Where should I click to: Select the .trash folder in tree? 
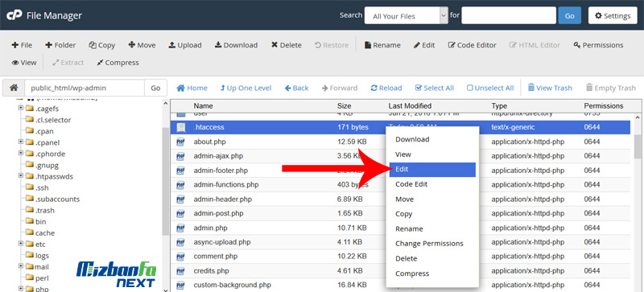[x=45, y=210]
